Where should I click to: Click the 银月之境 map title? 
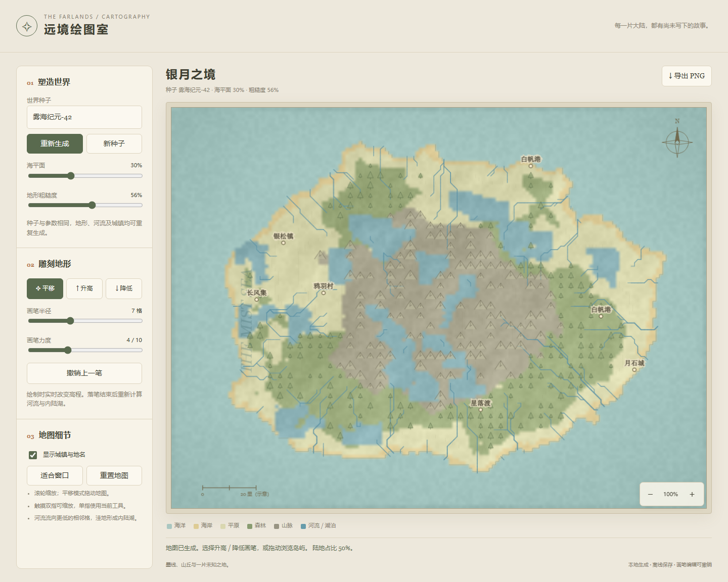191,75
